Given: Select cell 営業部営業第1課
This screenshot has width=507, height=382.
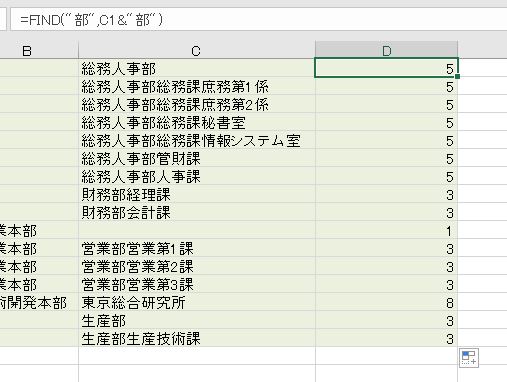Looking at the screenshot, I should (x=197, y=248).
